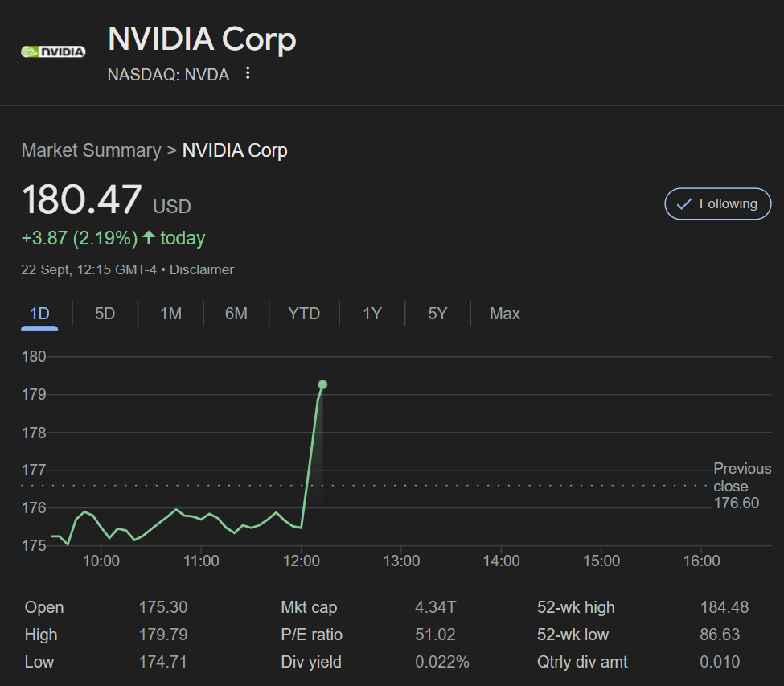Viewport: 784px width, 686px height.
Task: Click the High value 179.79
Action: click(163, 635)
